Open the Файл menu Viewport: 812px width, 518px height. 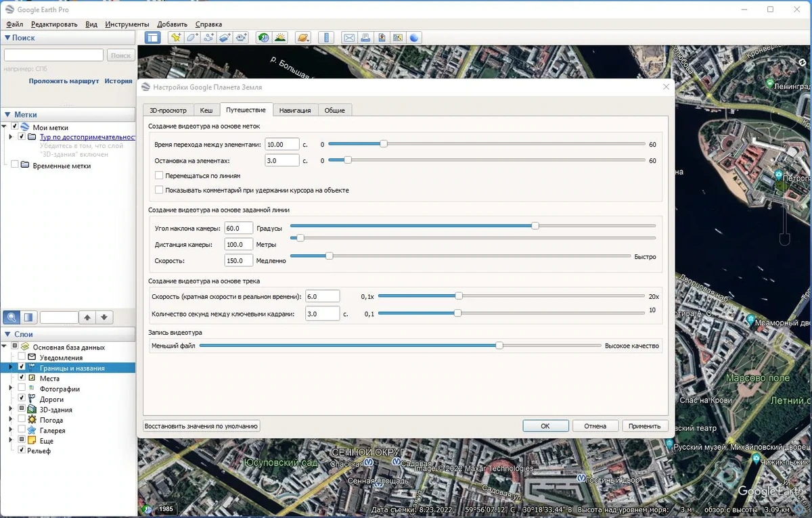(14, 24)
